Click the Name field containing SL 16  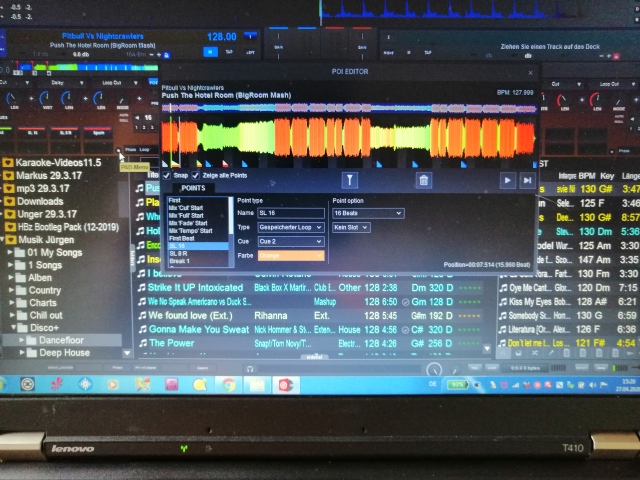(291, 213)
